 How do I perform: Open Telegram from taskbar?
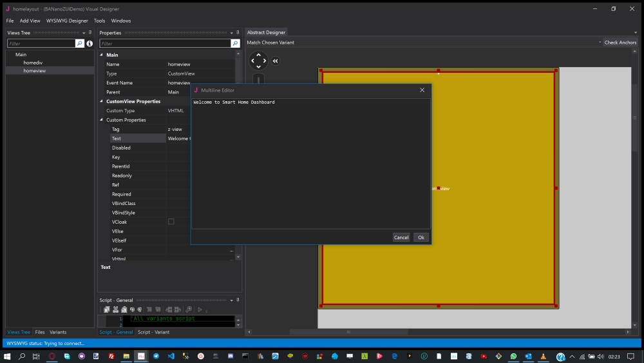pos(156,357)
